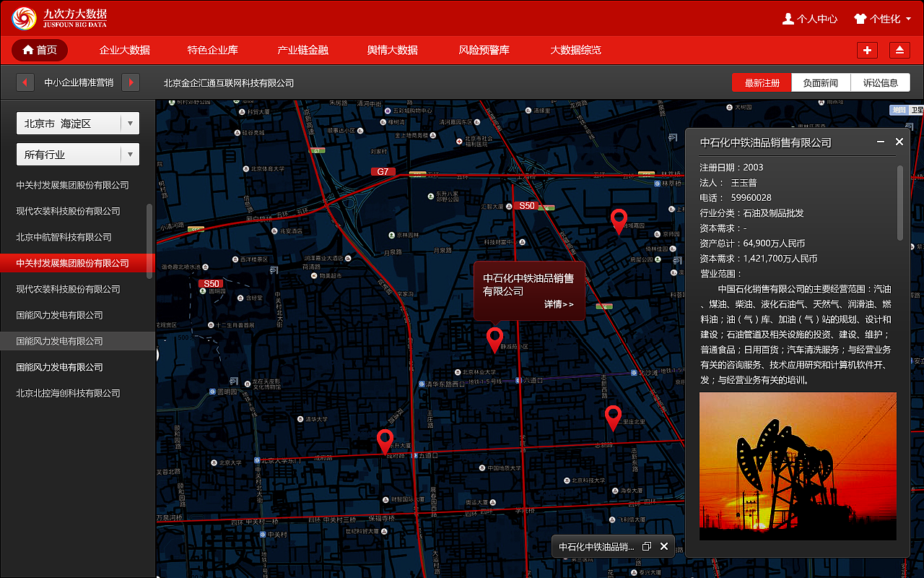Click the company list scrollbar
Image resolution: width=924 pixels, height=578 pixels.
[x=149, y=241]
